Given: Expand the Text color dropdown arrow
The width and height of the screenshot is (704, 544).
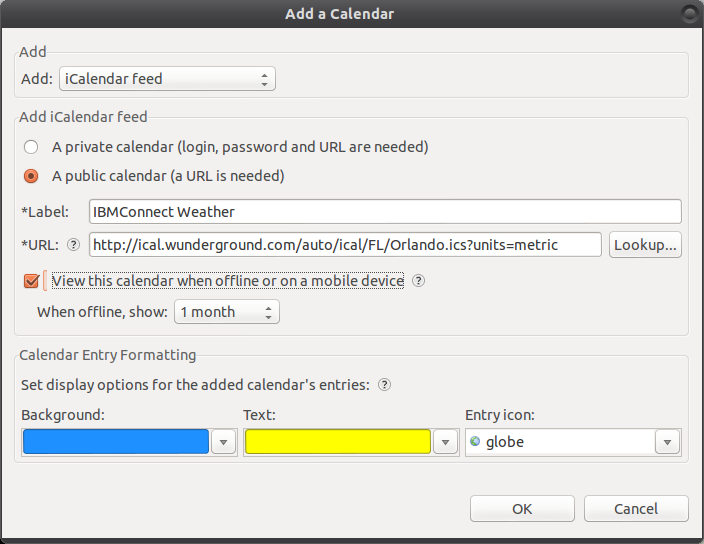Looking at the screenshot, I should click(x=446, y=442).
